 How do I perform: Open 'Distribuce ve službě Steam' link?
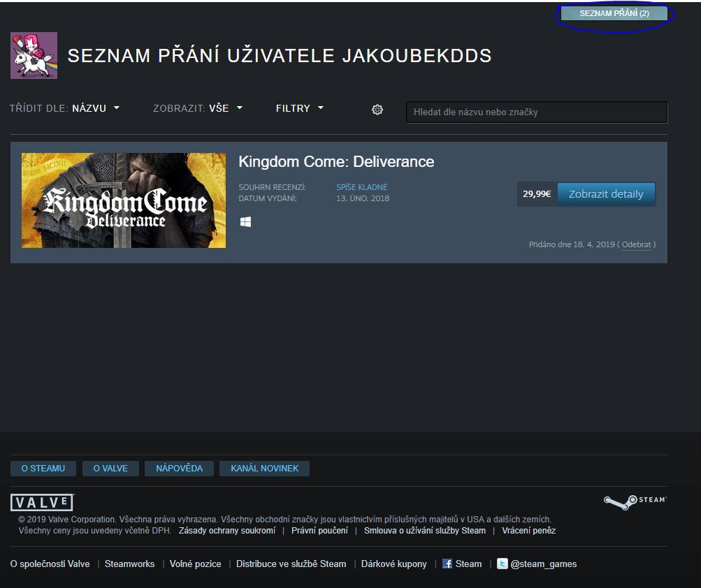291,564
